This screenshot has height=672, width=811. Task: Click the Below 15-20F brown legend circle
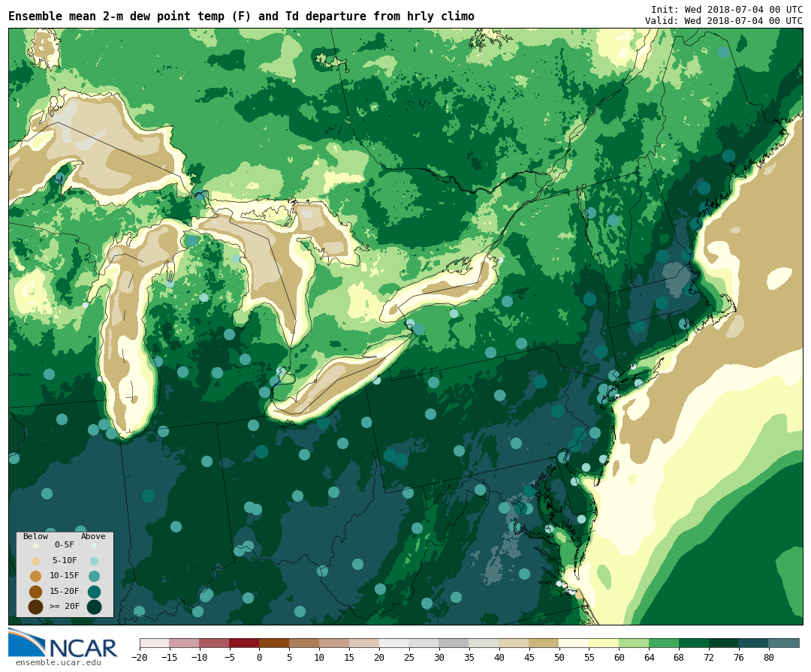click(x=35, y=592)
